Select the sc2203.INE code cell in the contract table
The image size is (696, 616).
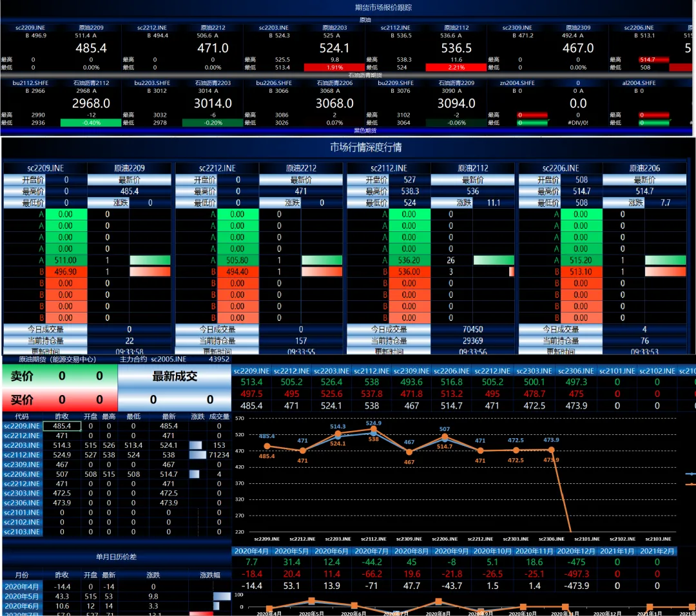point(22,445)
